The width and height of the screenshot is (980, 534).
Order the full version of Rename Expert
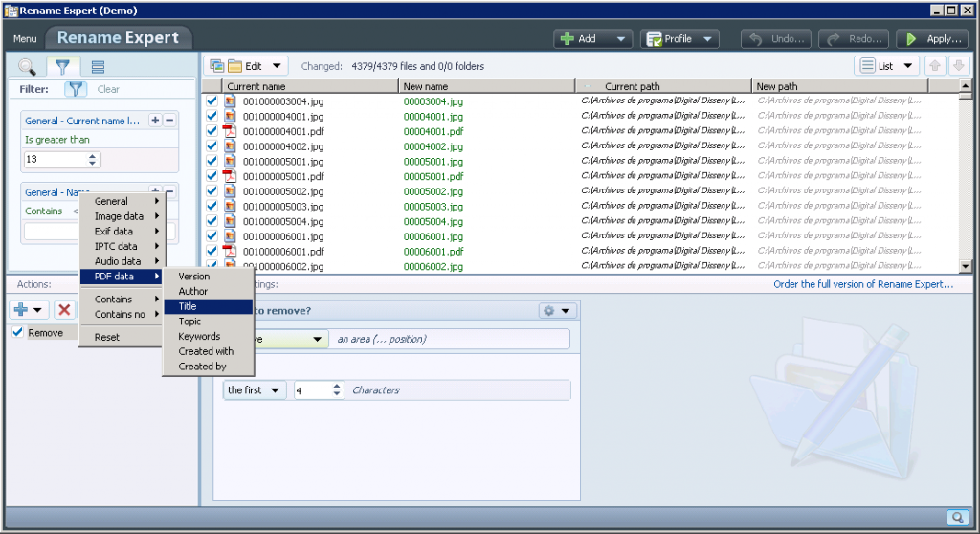tap(863, 284)
